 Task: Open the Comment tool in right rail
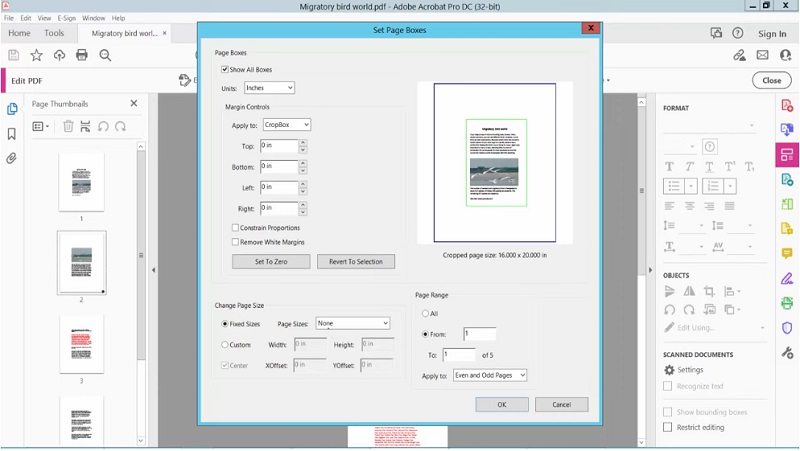click(787, 254)
